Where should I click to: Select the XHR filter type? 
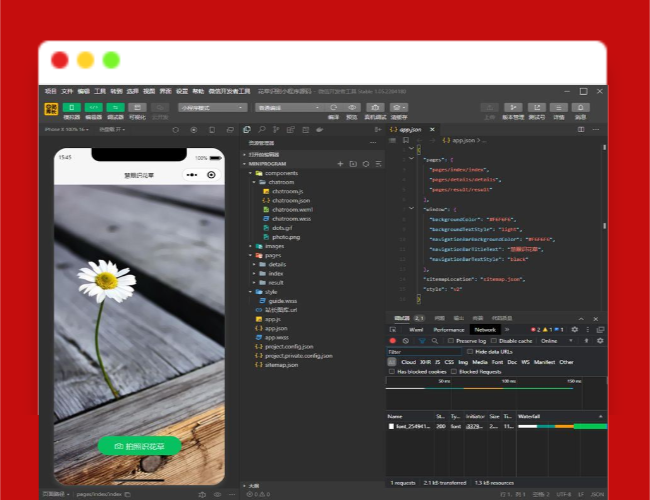(425, 362)
